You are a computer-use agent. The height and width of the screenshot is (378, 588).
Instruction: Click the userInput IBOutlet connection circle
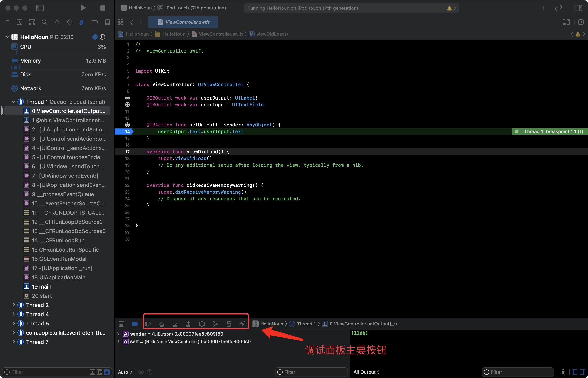[x=127, y=105]
